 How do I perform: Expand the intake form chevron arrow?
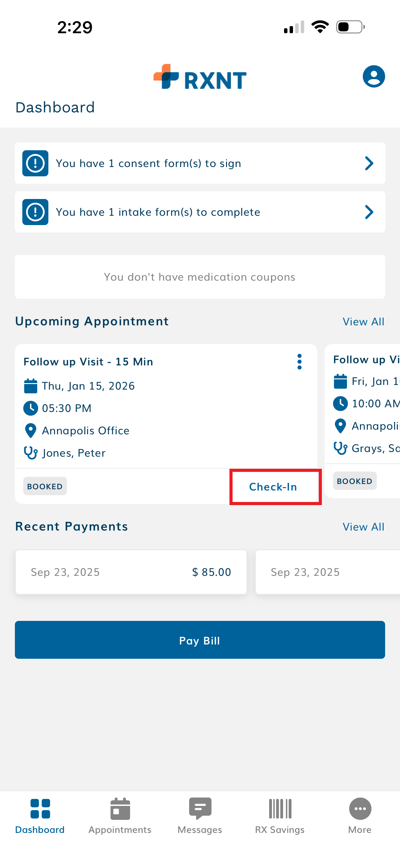(369, 212)
